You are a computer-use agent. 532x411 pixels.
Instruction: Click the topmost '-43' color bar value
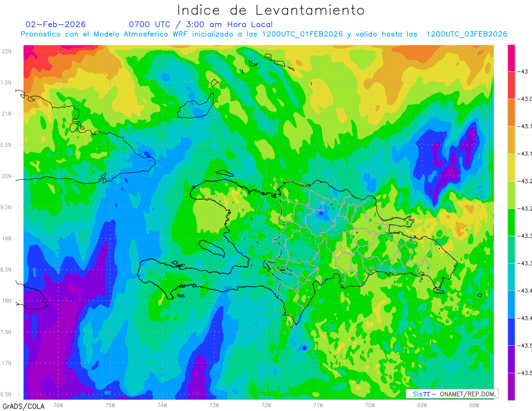tap(523, 71)
